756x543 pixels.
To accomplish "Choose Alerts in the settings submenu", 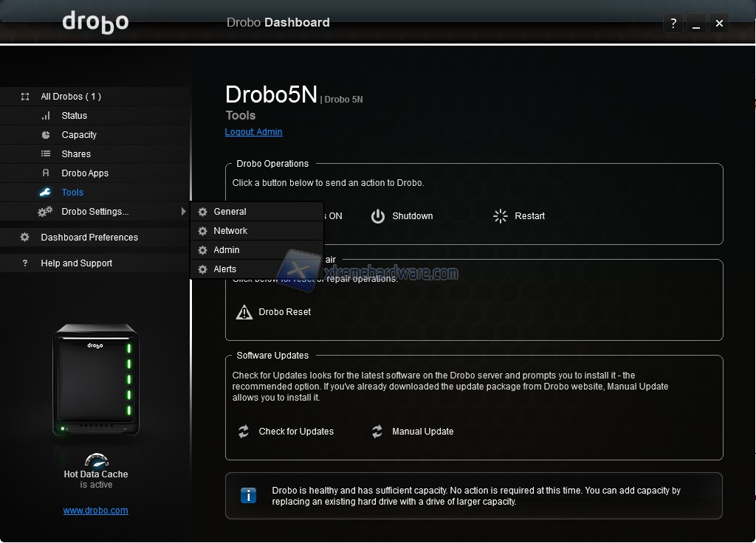I will (225, 269).
